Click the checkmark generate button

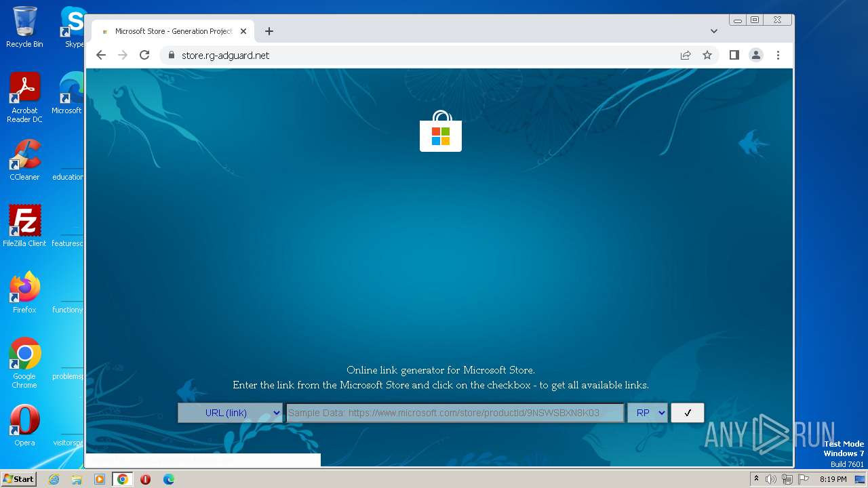[x=688, y=413]
